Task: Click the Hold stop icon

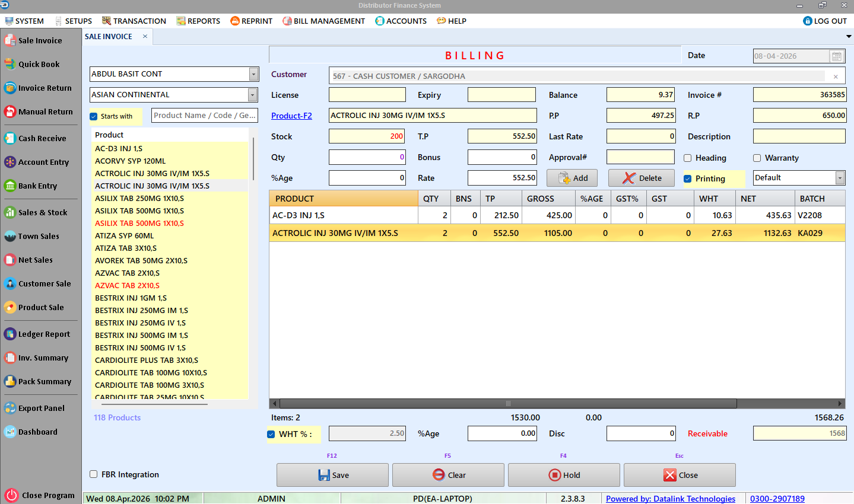Action: click(555, 475)
